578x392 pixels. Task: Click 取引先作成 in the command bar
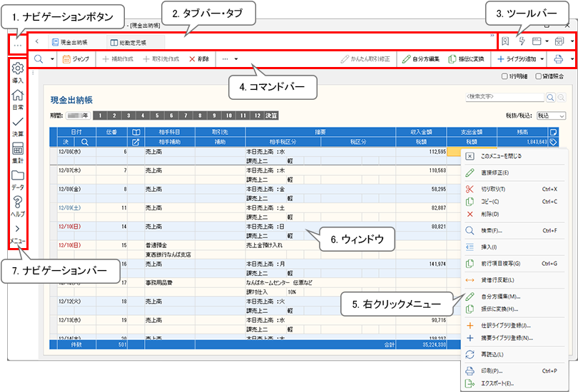161,59
